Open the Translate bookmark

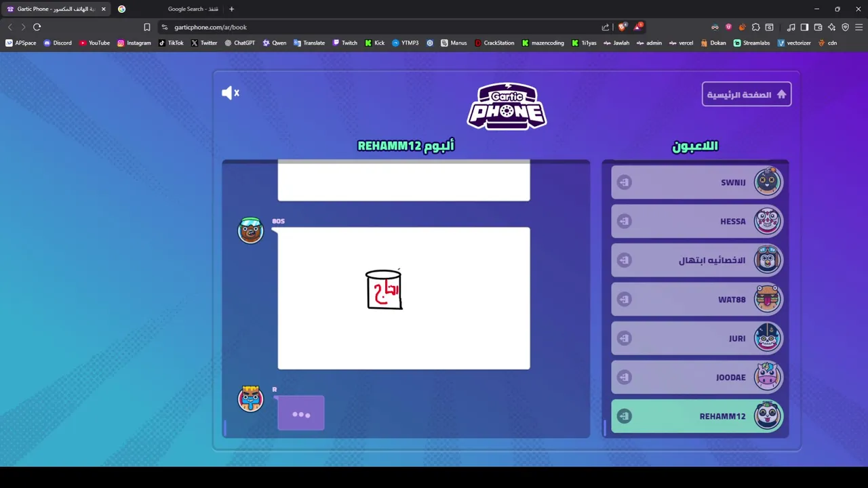point(309,43)
